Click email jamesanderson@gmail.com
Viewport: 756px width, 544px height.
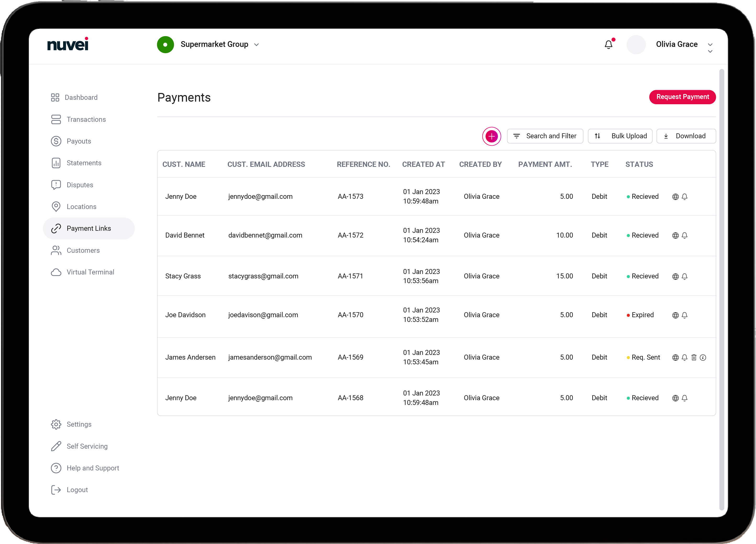click(x=270, y=358)
